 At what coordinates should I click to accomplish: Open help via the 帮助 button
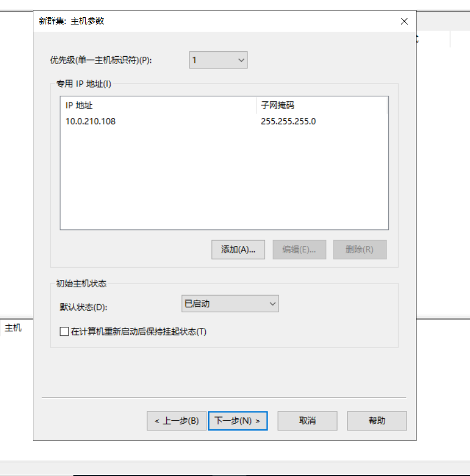point(377,421)
